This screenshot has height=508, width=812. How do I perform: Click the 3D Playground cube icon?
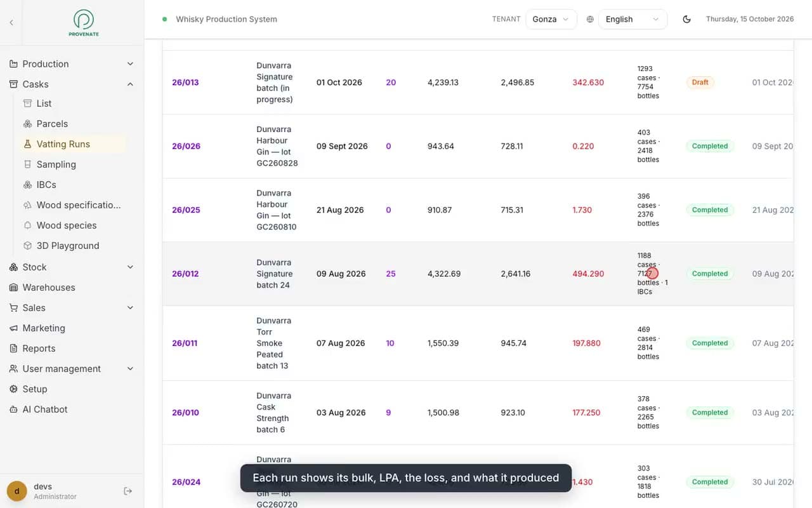[x=27, y=246]
